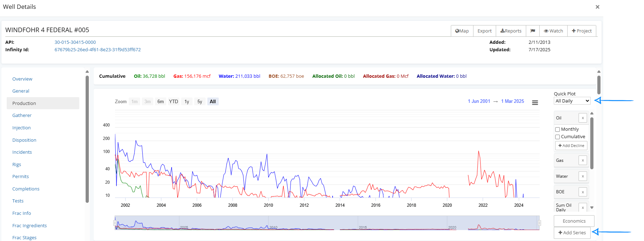The width and height of the screenshot is (644, 241).
Task: Click the chart navigator range slider
Action: point(327,223)
